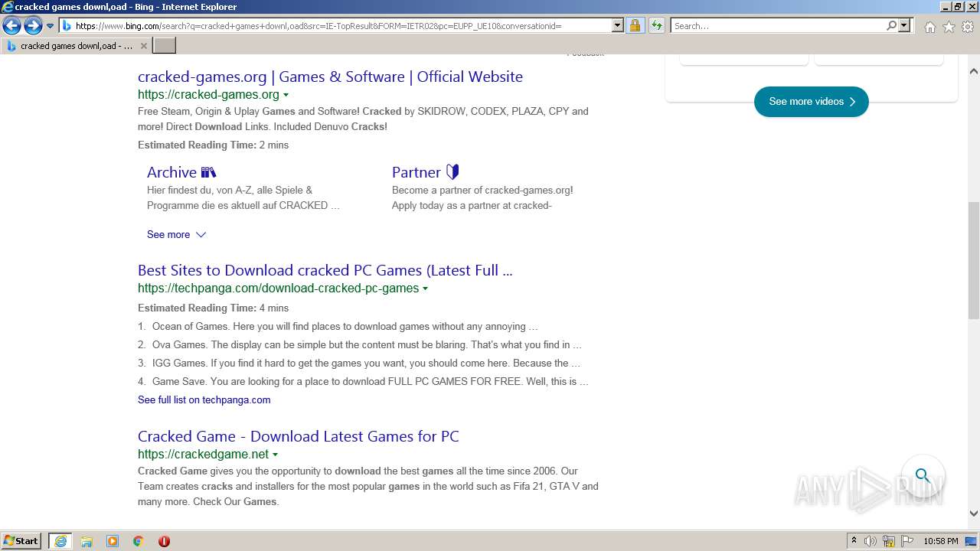The height and width of the screenshot is (551, 980).
Task: Launch Chrome from the taskbar
Action: (x=139, y=541)
